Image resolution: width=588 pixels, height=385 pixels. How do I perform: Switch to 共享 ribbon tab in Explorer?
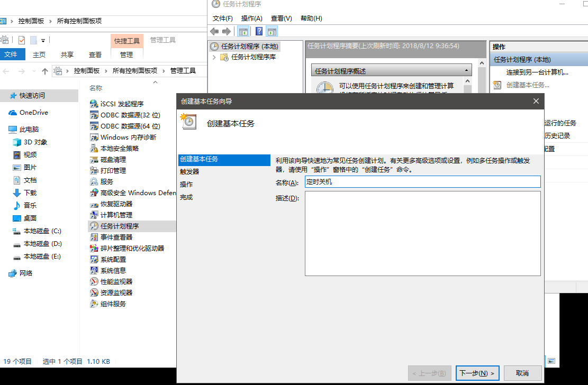(x=67, y=54)
